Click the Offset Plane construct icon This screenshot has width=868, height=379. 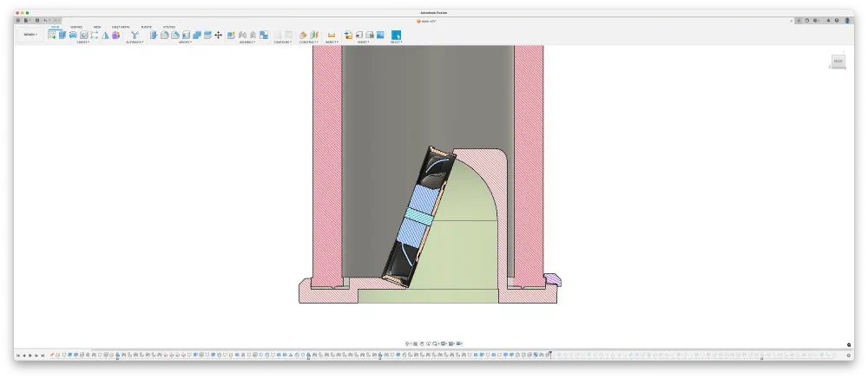pos(303,35)
